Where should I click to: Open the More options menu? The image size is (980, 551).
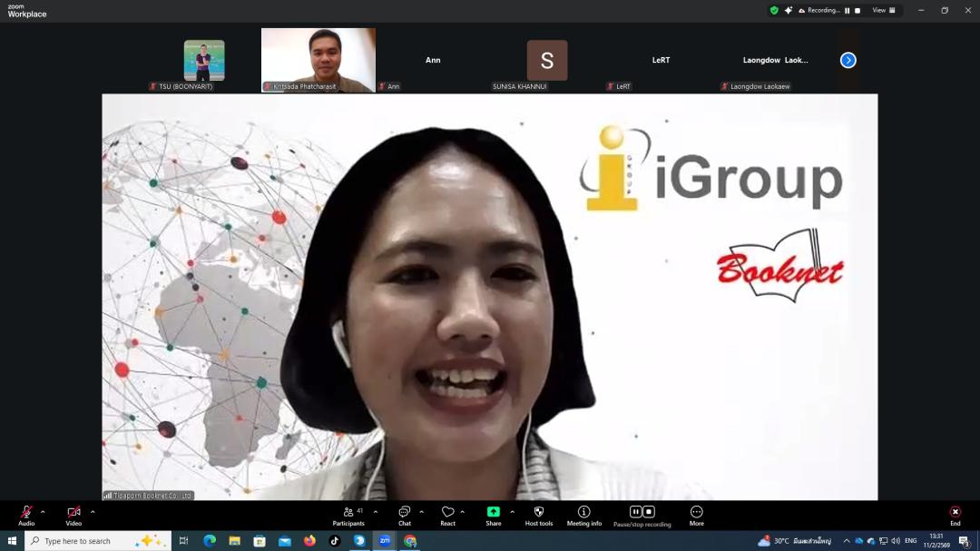coord(696,514)
